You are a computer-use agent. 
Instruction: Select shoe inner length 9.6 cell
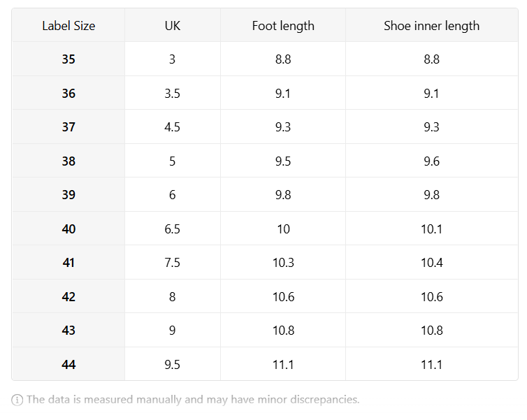point(431,161)
